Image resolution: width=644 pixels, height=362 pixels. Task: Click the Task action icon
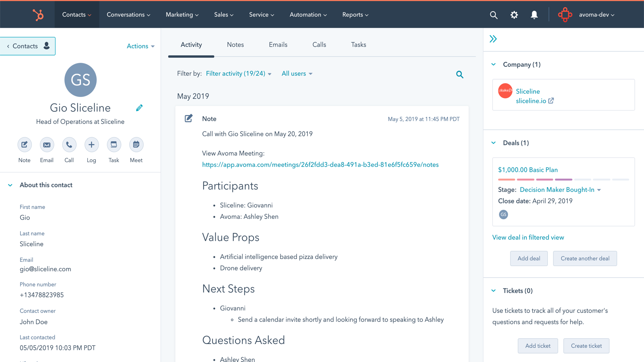[x=114, y=145]
